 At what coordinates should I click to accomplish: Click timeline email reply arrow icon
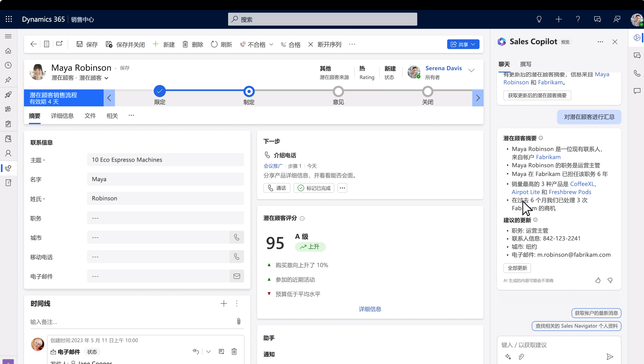pyautogui.click(x=196, y=351)
